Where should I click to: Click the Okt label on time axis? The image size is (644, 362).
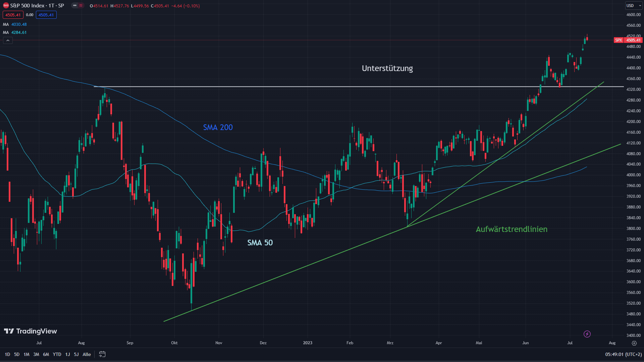pos(174,343)
